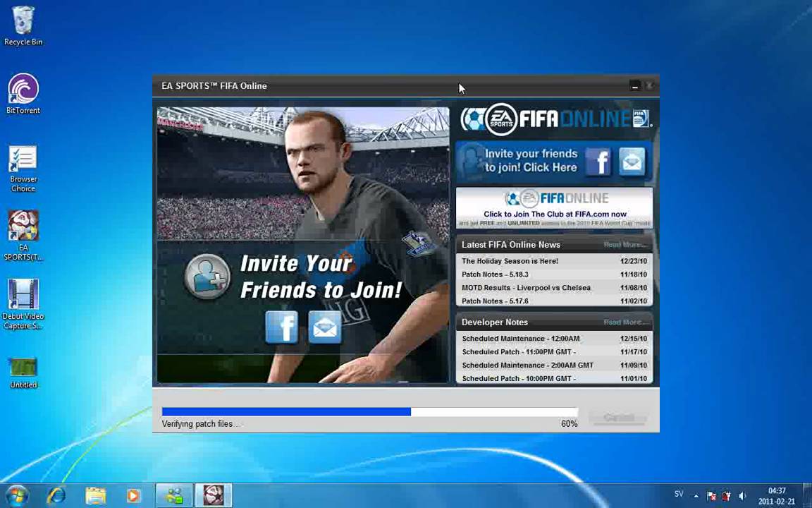The image size is (812, 508).
Task: Click the Latest FIFA Online News header
Action: [x=510, y=245]
